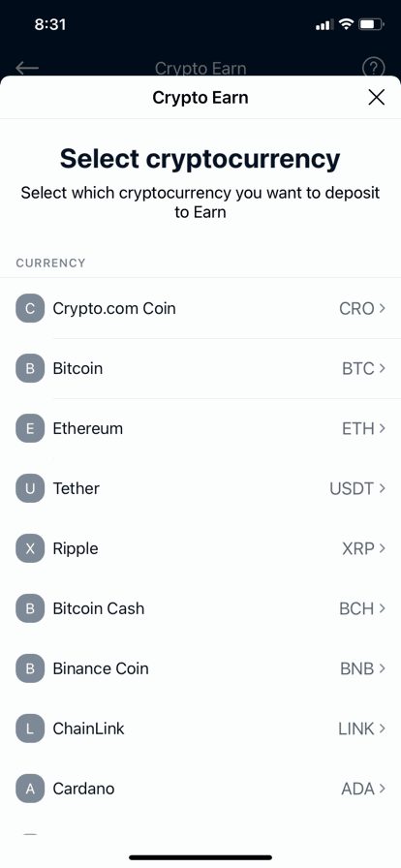Viewport: 401px width, 868px height.
Task: Expand the BCH chevron
Action: point(383,608)
